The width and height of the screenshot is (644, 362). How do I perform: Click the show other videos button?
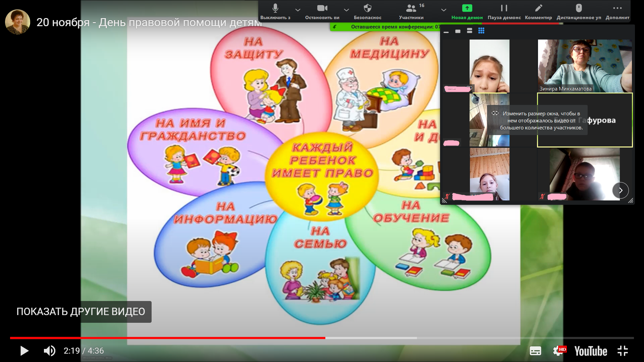pos(81,312)
